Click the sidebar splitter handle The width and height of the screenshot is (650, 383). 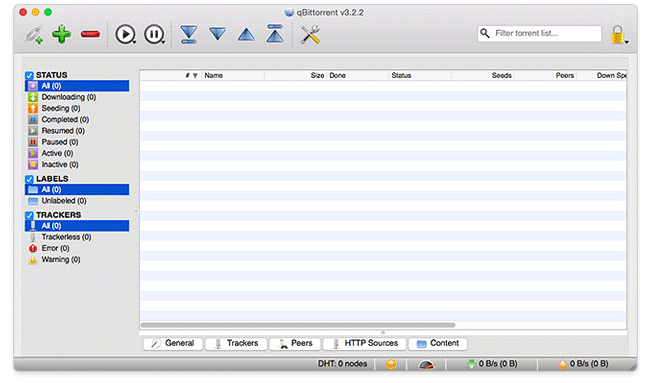tap(136, 211)
